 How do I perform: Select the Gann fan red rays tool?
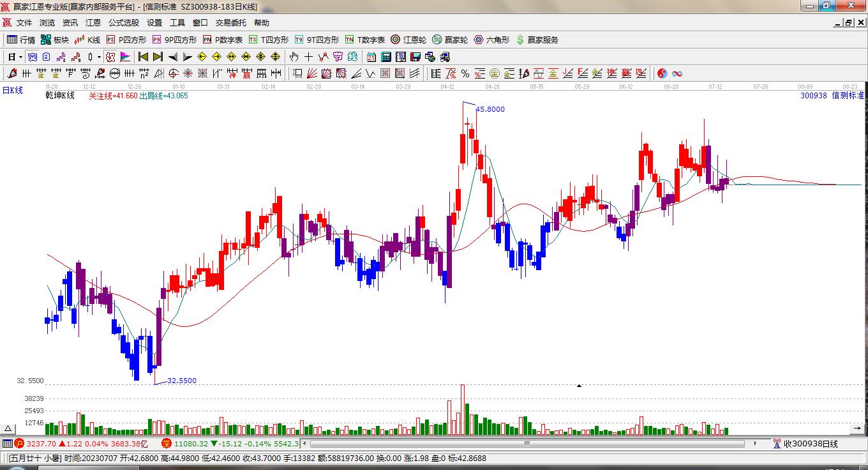coord(312,73)
